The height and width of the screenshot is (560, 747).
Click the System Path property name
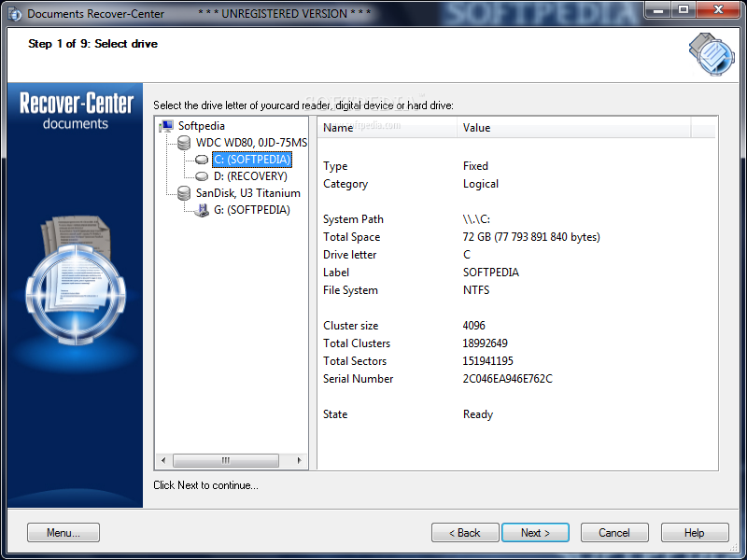coord(353,219)
